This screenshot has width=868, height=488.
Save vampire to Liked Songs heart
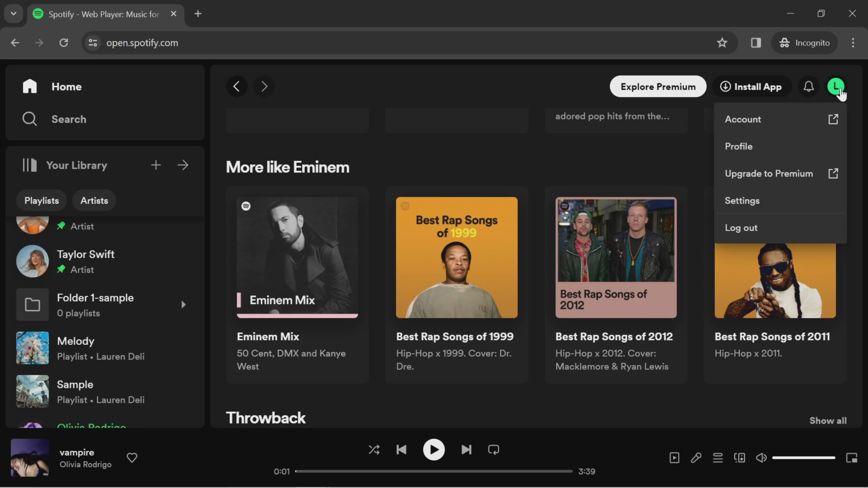click(x=132, y=457)
